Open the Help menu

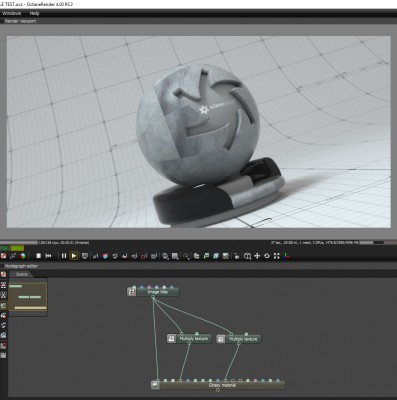coord(34,13)
